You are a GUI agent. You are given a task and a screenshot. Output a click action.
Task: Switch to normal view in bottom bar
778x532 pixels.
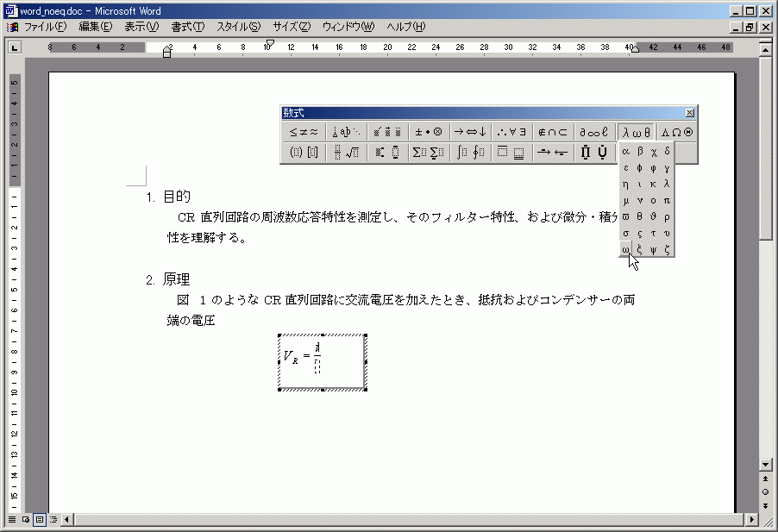tap(12, 520)
